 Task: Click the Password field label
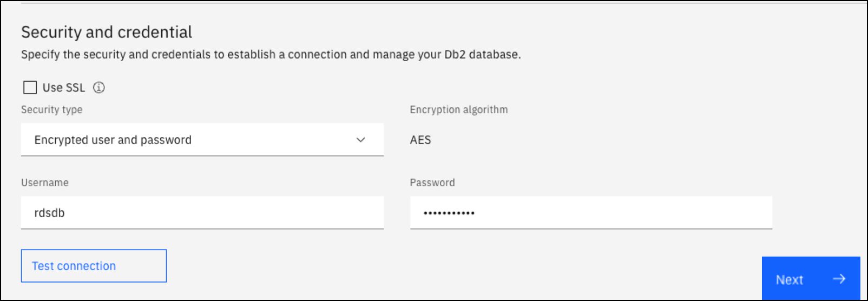[x=432, y=183]
